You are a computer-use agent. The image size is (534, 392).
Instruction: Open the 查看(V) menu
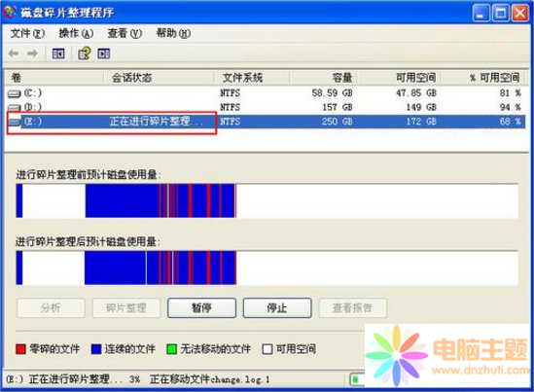(x=125, y=33)
